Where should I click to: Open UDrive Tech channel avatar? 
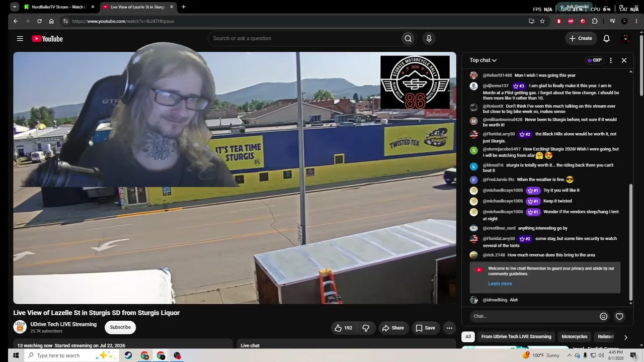point(20,327)
